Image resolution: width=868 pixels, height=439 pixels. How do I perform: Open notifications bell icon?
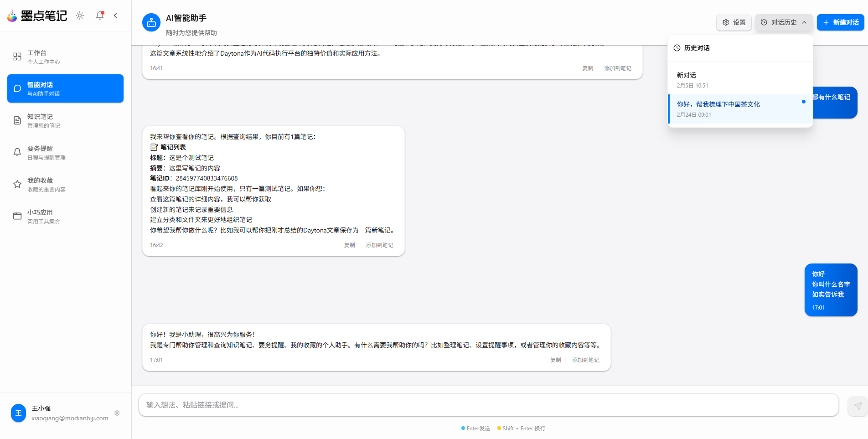point(100,15)
